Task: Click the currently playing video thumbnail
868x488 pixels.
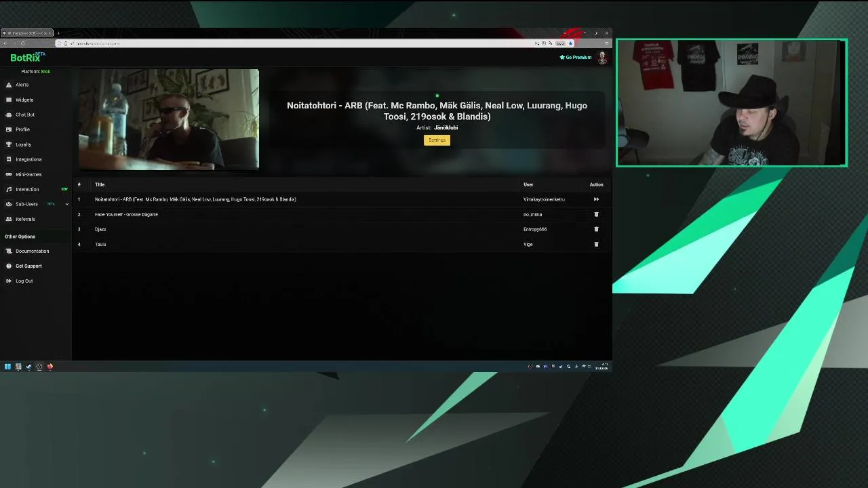Action: click(169, 119)
